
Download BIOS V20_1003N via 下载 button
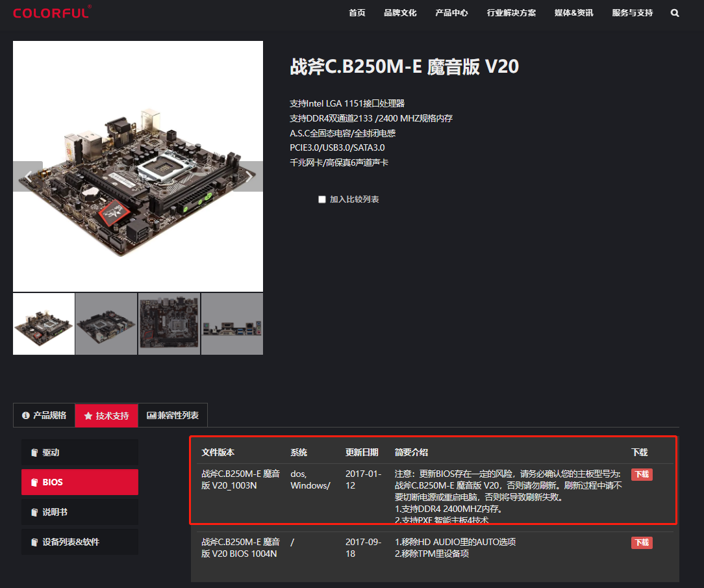tap(642, 474)
